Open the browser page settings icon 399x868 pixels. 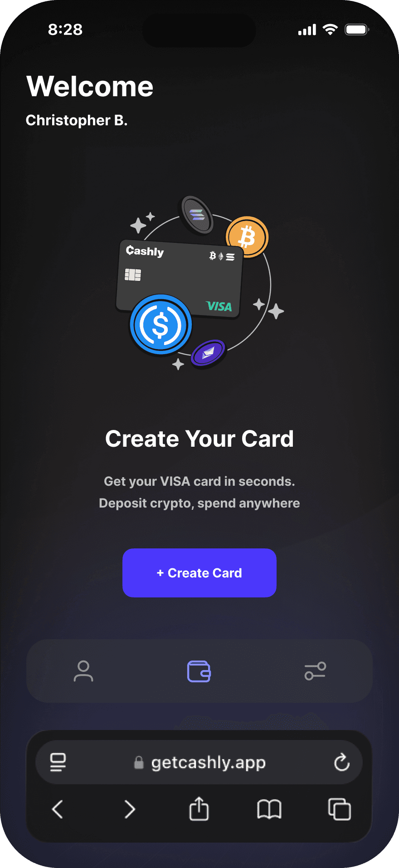[58, 762]
